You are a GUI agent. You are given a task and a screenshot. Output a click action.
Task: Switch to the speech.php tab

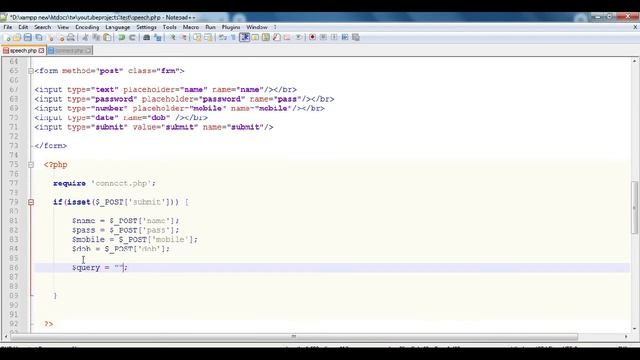point(23,51)
